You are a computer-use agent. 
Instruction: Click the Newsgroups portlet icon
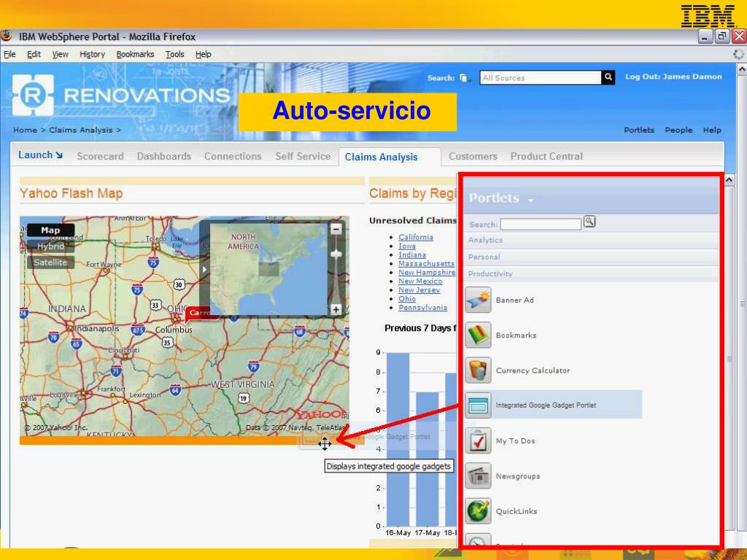[478, 476]
